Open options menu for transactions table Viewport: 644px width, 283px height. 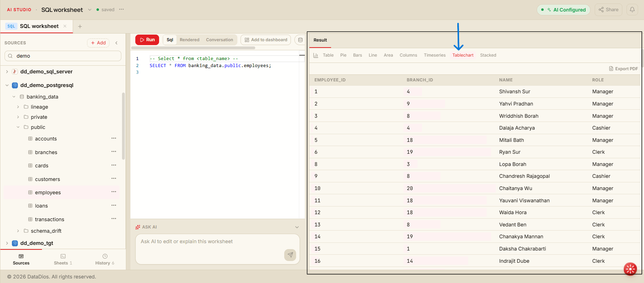(x=114, y=219)
